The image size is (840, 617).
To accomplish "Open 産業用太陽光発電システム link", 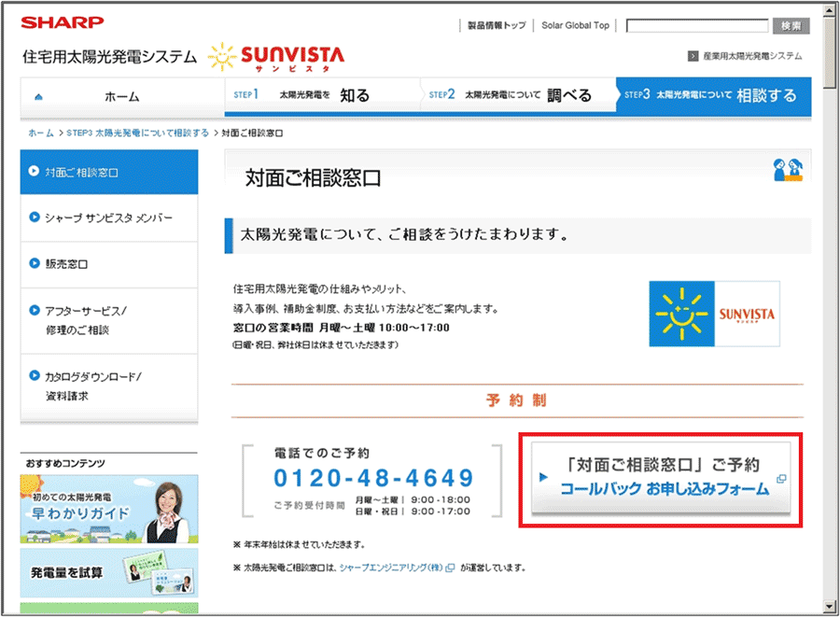I will tap(752, 56).
